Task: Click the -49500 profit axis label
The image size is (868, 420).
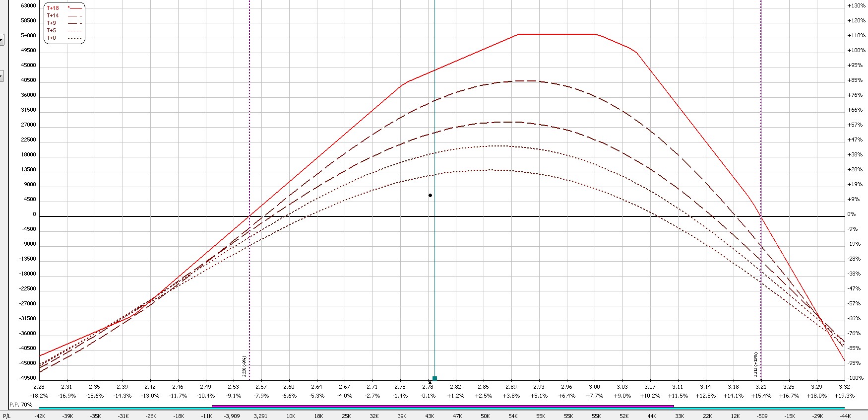Action: click(x=27, y=378)
